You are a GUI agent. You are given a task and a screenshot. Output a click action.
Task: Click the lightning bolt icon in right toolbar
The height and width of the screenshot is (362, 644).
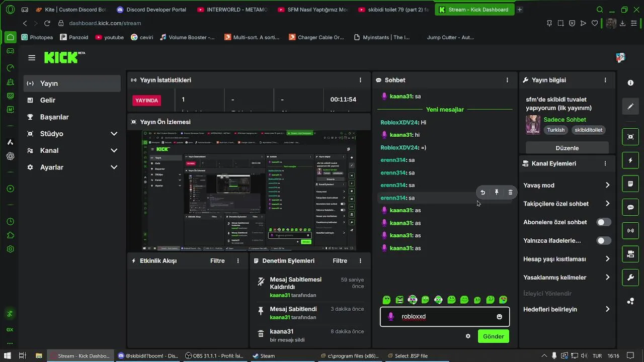[630, 160]
